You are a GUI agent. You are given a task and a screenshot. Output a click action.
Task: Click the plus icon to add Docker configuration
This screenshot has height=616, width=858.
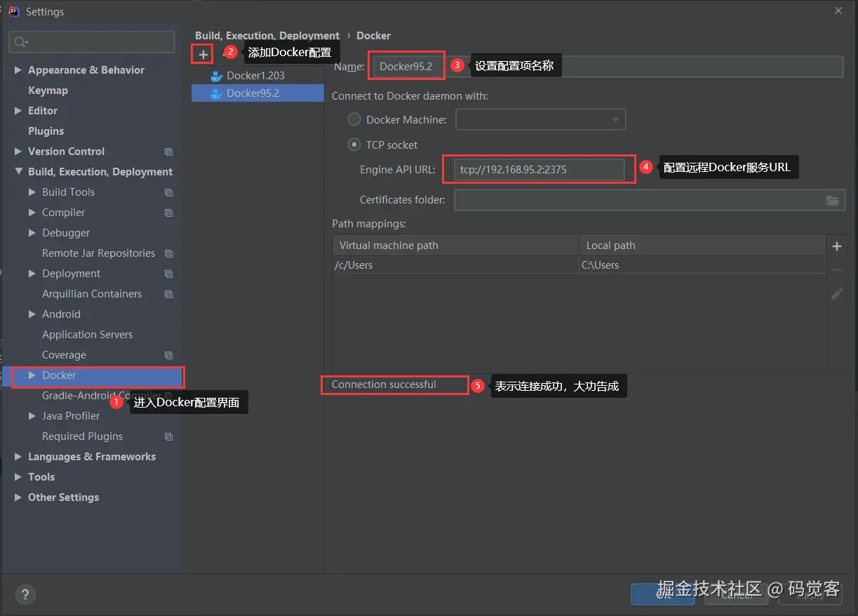pos(203,54)
